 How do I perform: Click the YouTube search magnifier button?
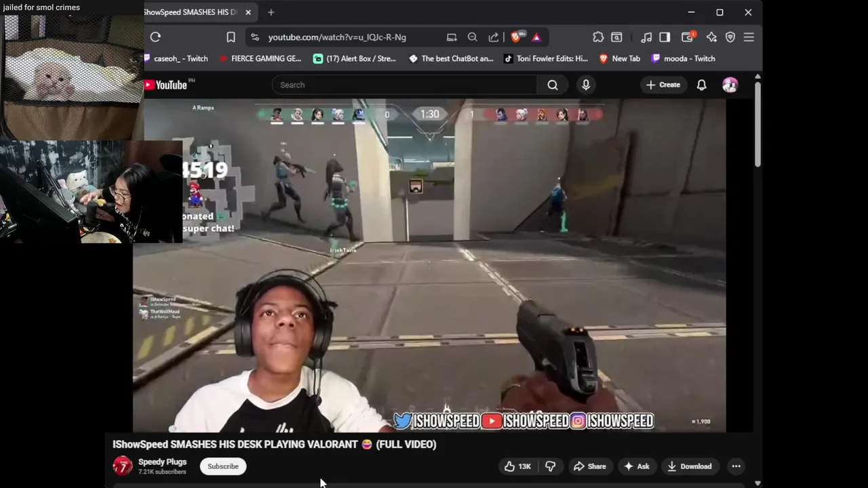553,85
